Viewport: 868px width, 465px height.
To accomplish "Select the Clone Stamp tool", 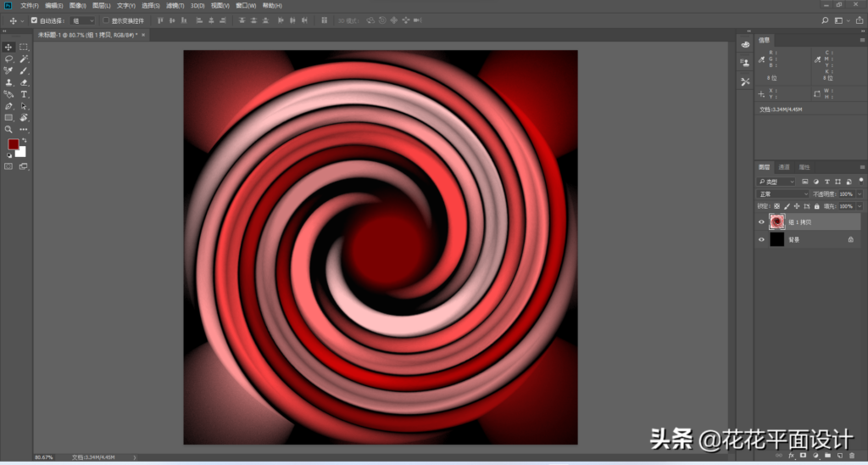I will [x=8, y=82].
